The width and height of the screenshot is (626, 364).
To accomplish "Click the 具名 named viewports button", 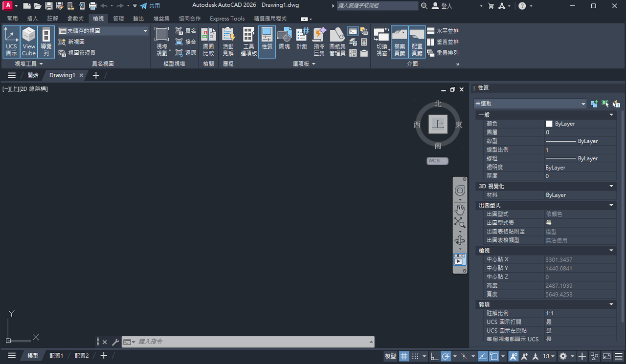I will point(185,31).
